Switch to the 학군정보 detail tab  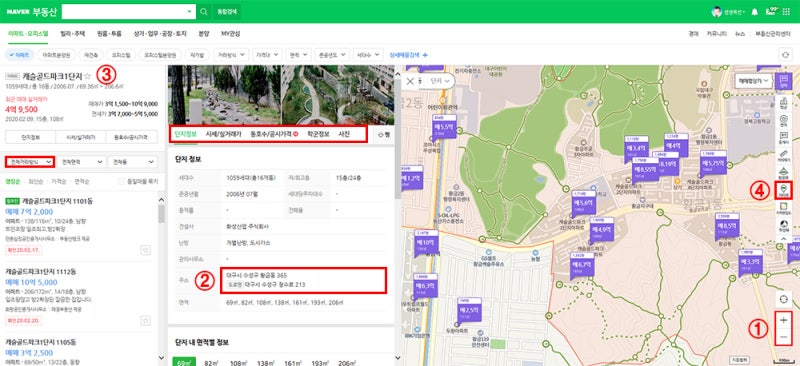tap(318, 134)
